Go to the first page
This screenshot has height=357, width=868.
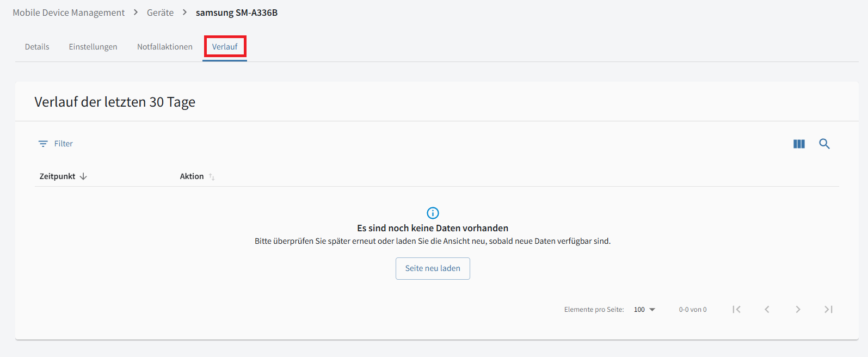[x=736, y=310]
